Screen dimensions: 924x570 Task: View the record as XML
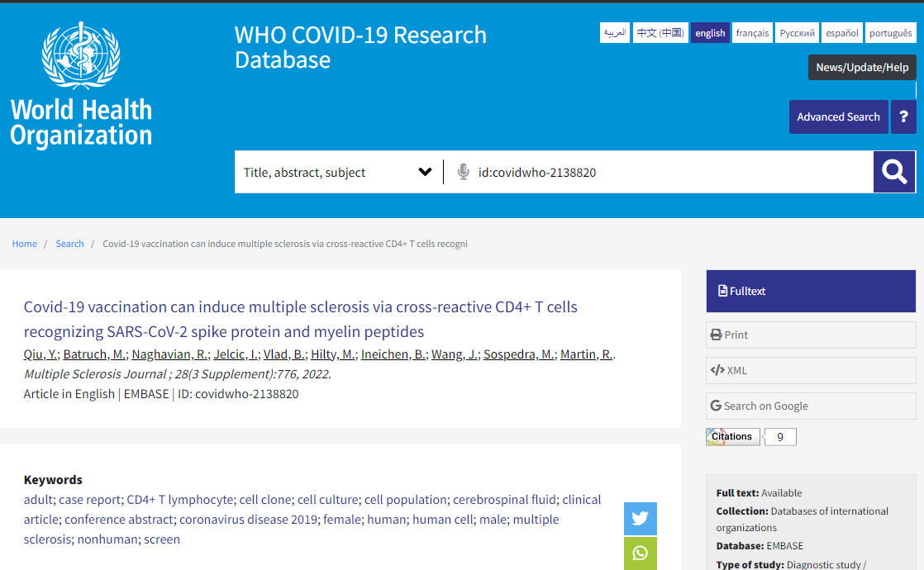click(811, 370)
